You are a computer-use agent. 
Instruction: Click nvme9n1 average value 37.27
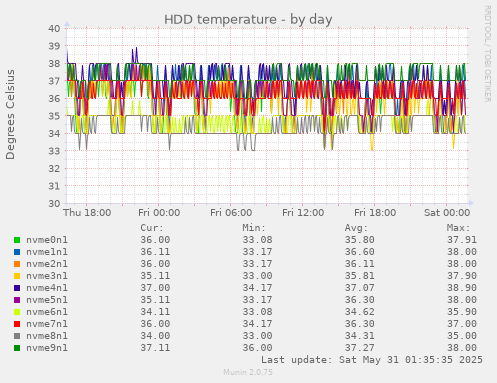[360, 348]
